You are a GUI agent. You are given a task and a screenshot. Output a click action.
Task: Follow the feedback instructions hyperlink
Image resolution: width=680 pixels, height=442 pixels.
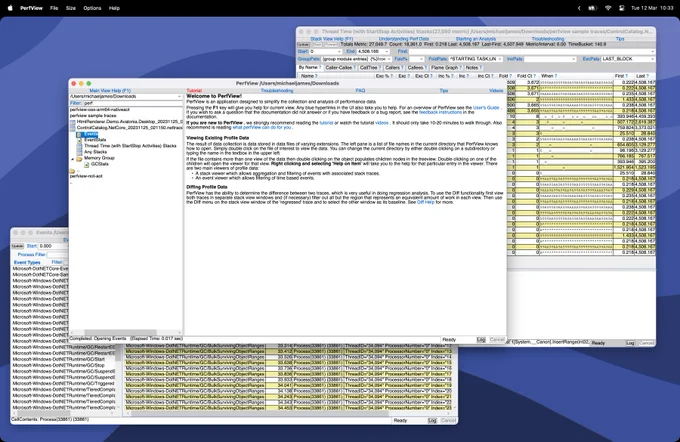coord(440,112)
